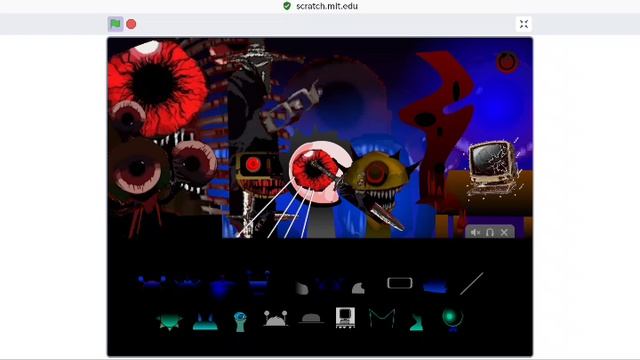640x360 pixels.
Task: Pick the diagonal gray line icon
Action: (x=471, y=283)
